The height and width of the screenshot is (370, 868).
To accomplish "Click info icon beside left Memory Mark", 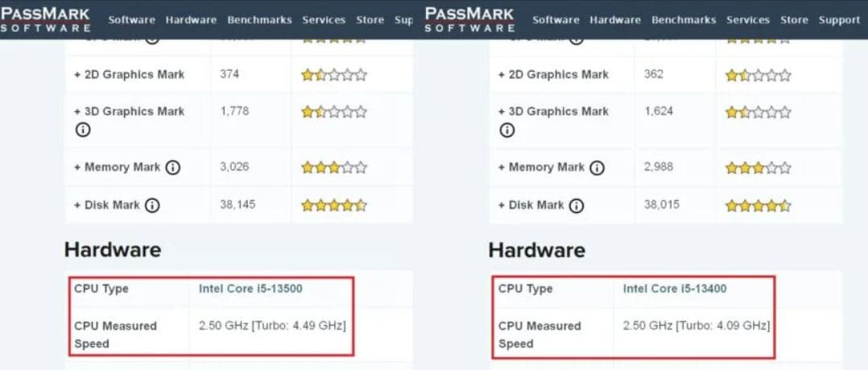I will (x=172, y=168).
